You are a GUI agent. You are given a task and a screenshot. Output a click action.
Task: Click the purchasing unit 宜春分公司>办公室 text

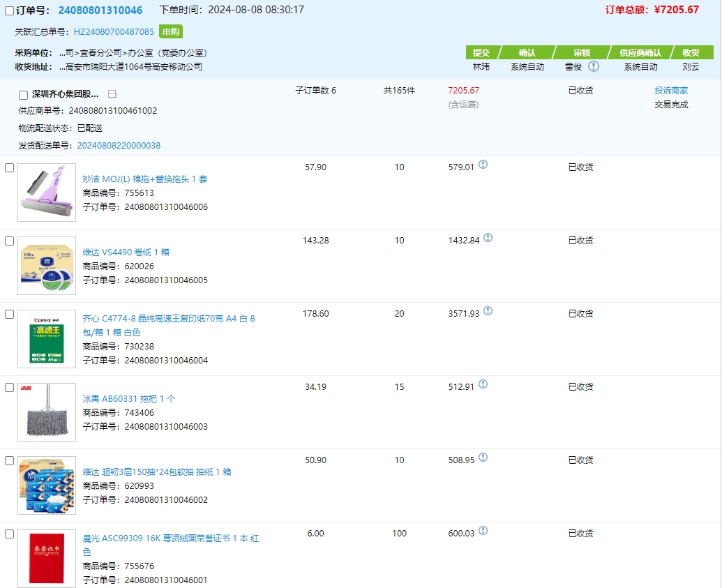coord(133,53)
